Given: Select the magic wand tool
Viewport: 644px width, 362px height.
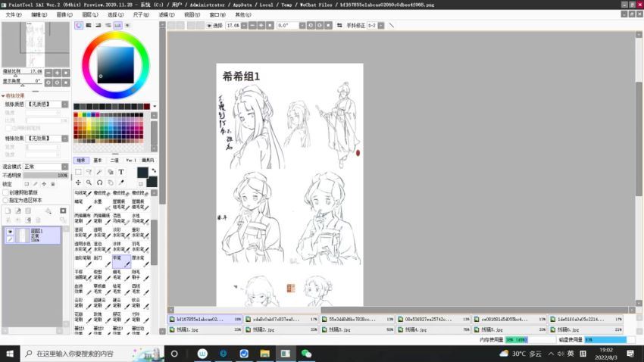Looking at the screenshot, I should [x=99, y=172].
